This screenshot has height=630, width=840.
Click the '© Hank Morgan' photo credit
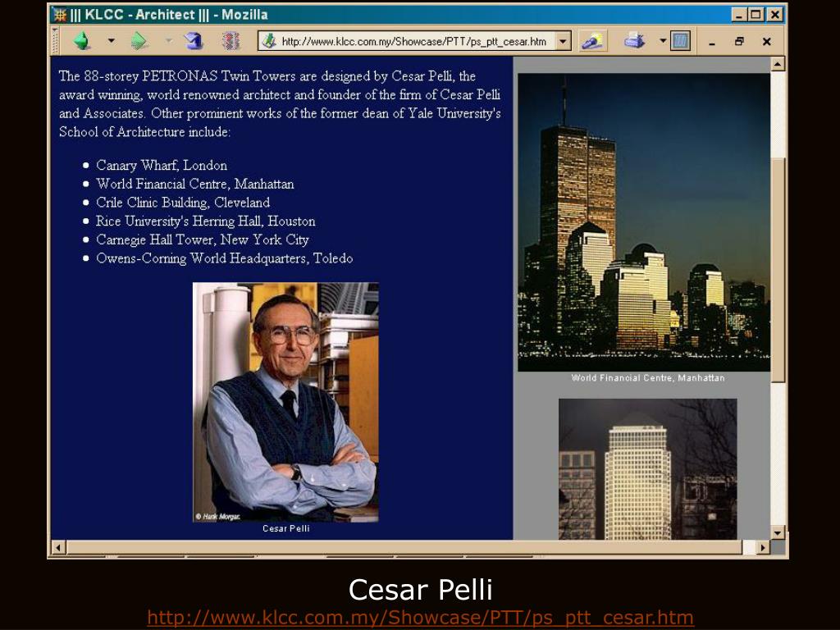[x=218, y=517]
